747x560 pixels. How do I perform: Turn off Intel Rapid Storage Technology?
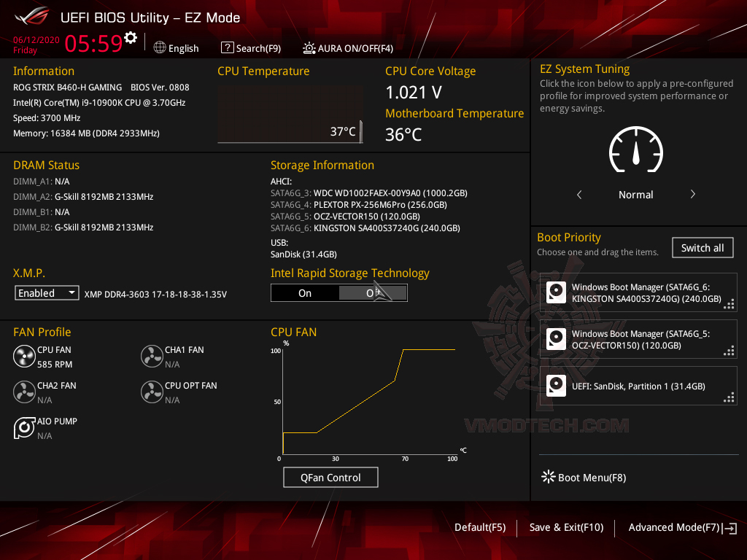373,292
